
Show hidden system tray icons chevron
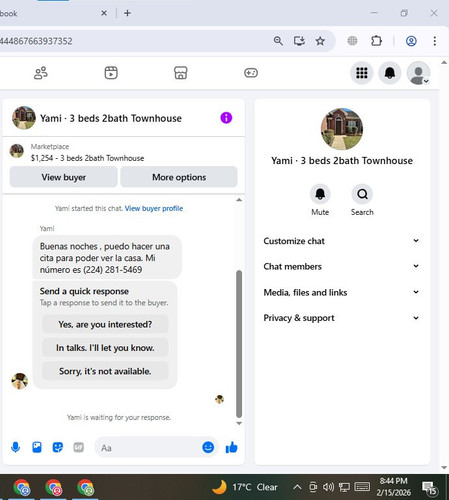[x=297, y=487]
